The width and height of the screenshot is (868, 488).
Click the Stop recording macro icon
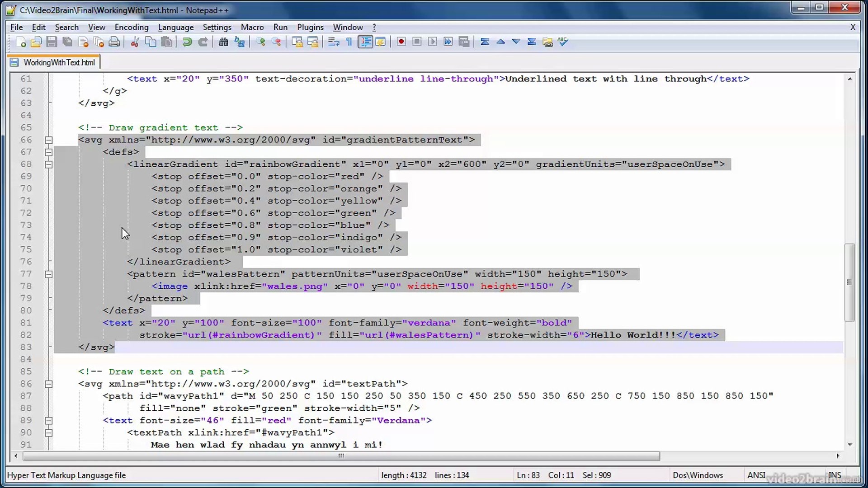coord(417,42)
